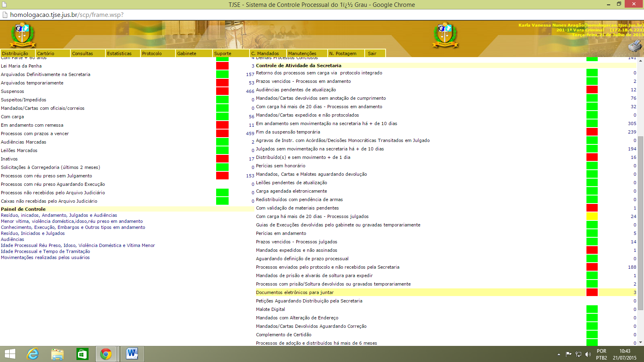Open the Distribuição menu
This screenshot has height=362, width=644.
tap(15, 53)
